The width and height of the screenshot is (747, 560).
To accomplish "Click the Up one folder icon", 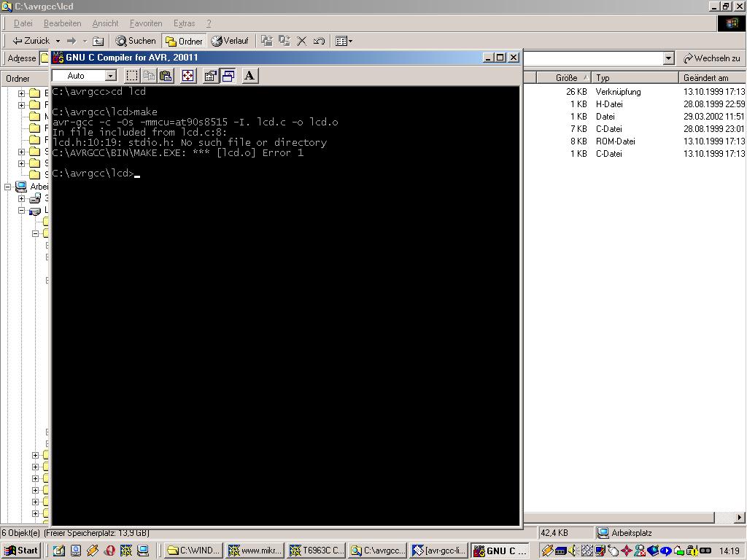I will (98, 41).
